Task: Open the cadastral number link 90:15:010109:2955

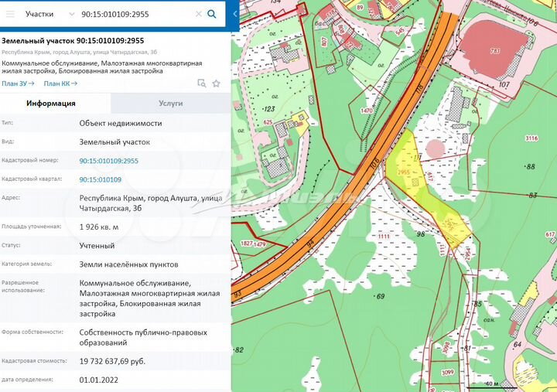Action: coord(109,161)
